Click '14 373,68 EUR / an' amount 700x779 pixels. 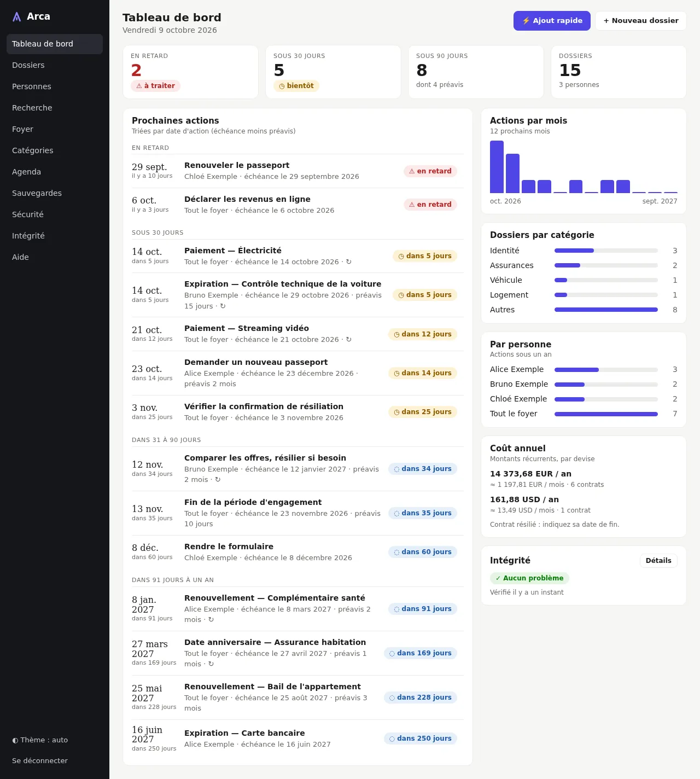[x=530, y=474]
